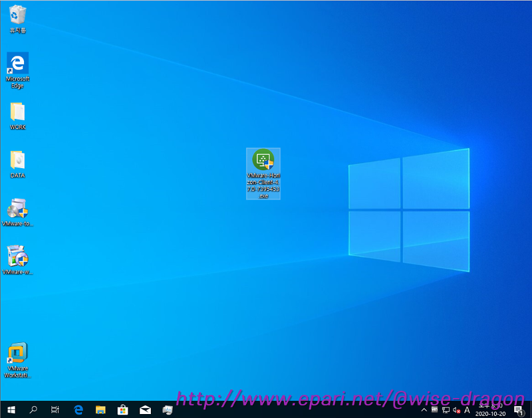The width and height of the screenshot is (532, 418).
Task: Open File Explorer from taskbar
Action: tap(100, 410)
